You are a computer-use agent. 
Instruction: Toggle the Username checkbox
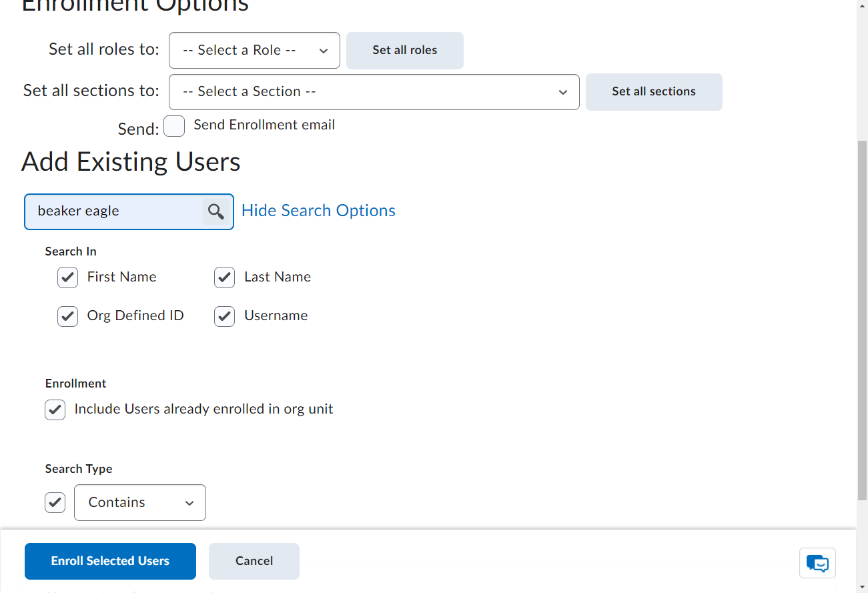225,316
